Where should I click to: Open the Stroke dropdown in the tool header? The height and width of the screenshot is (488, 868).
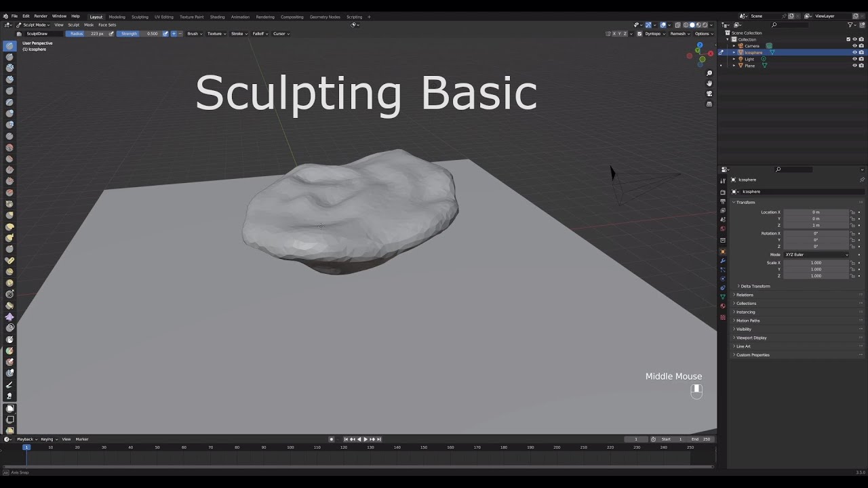click(239, 33)
